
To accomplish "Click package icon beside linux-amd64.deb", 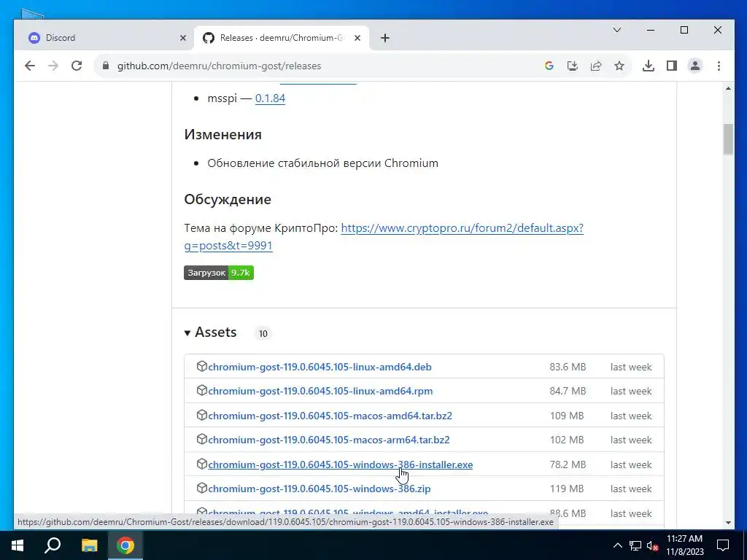I will [x=202, y=366].
